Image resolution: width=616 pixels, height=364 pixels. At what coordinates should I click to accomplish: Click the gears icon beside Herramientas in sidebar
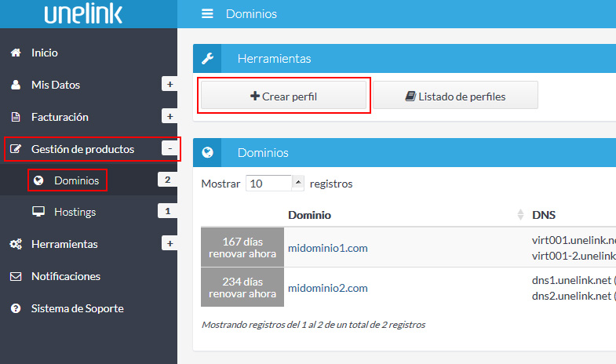pyautogui.click(x=15, y=244)
